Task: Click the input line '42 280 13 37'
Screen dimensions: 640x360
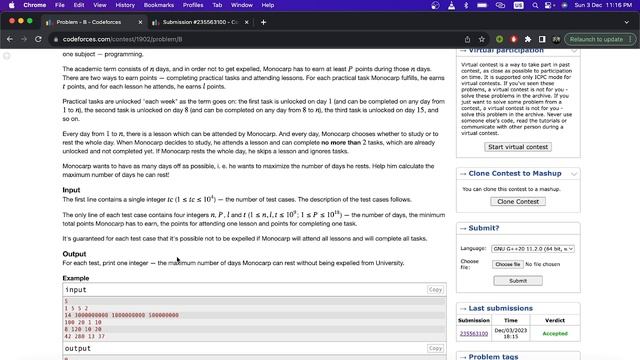Action: 84,336
